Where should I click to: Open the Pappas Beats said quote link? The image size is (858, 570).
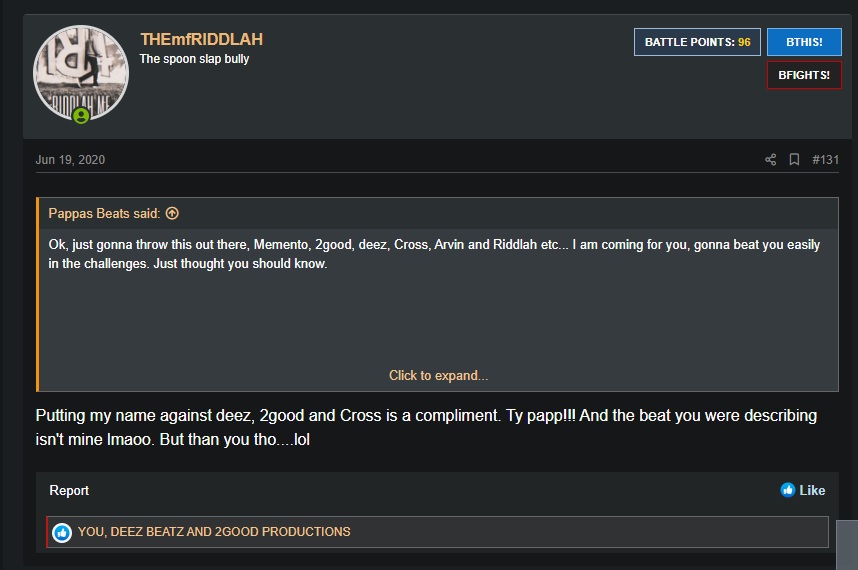(x=104, y=213)
